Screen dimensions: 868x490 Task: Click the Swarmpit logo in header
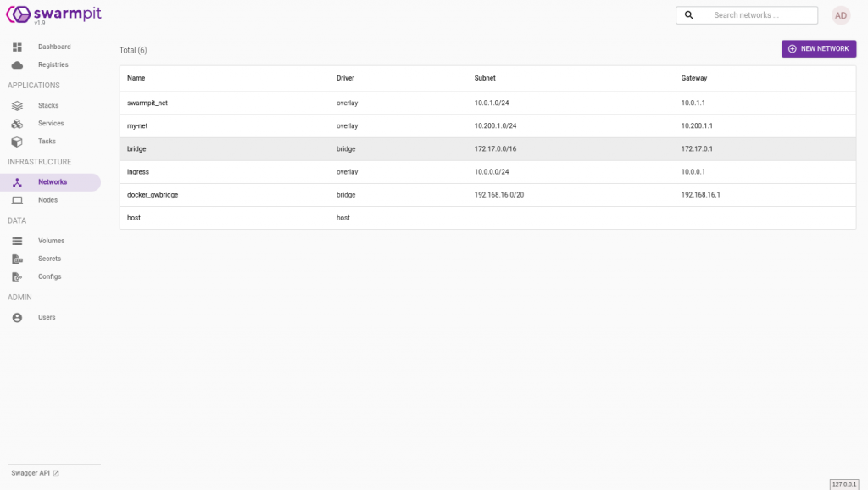[x=53, y=14]
